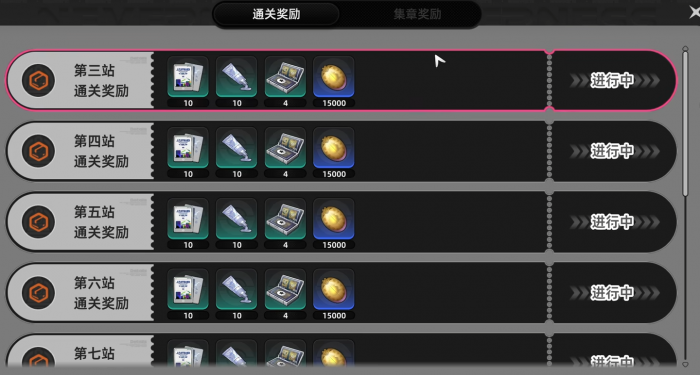Screen dimensions: 700x375
Task: Click 进行中 status button for 第六站
Action: point(614,293)
